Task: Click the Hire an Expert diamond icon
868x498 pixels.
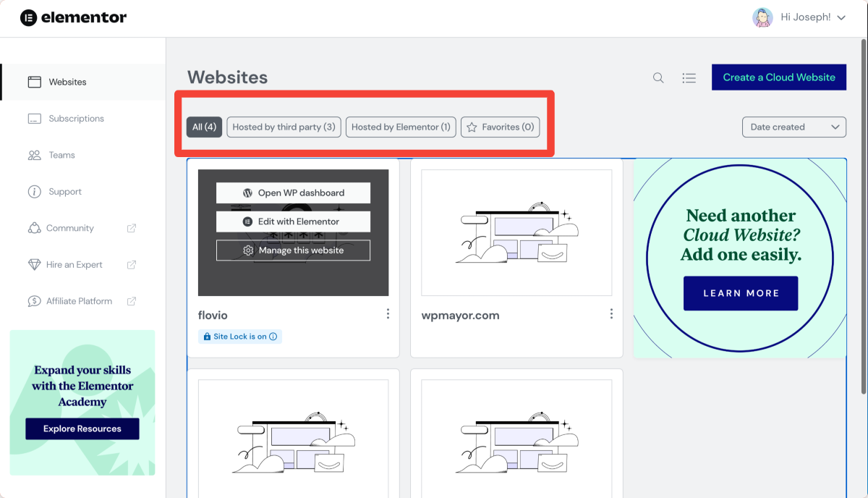Action: tap(34, 265)
